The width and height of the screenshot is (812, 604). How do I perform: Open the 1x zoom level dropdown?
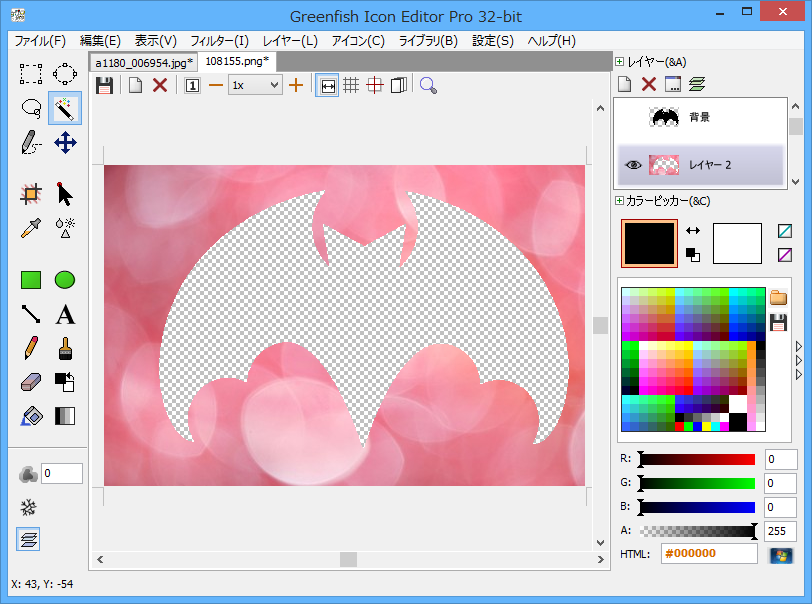(255, 85)
